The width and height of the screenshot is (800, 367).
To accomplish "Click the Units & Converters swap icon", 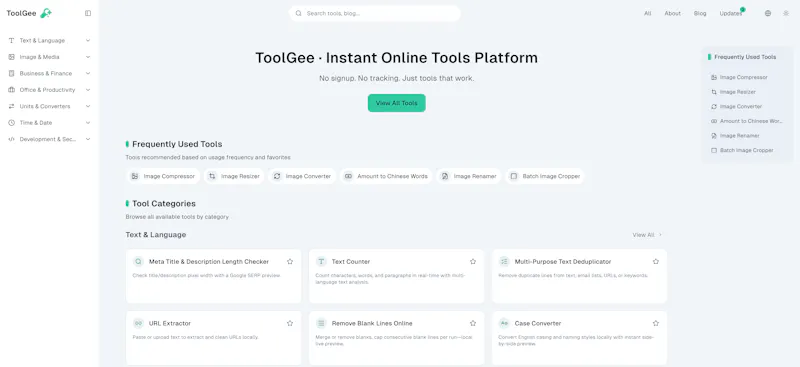I will click(11, 106).
